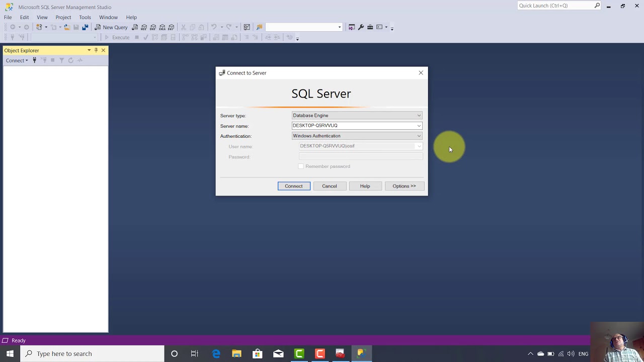Click the Save All icon

click(x=85, y=27)
